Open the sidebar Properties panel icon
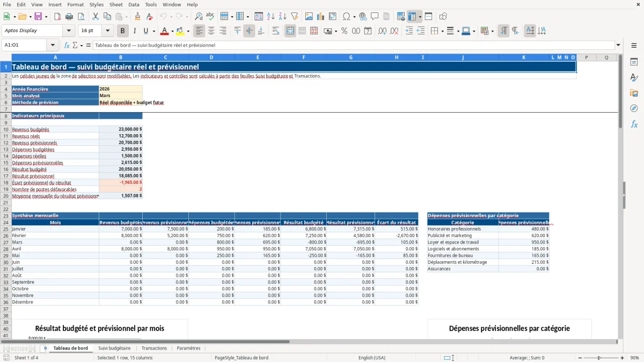Image resolution: width=644 pixels, height=362 pixels. coord(634,62)
